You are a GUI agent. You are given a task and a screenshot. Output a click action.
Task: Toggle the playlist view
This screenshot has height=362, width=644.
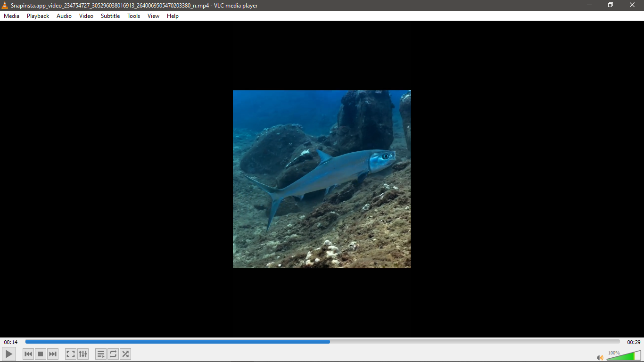101,354
